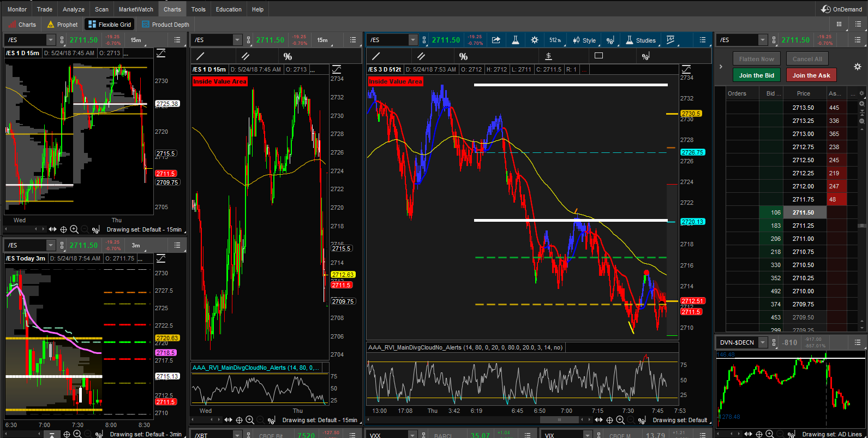Viewport: 868px width, 438px height.
Task: Toggle log-scale curve icon on main chart
Action: pos(686,69)
